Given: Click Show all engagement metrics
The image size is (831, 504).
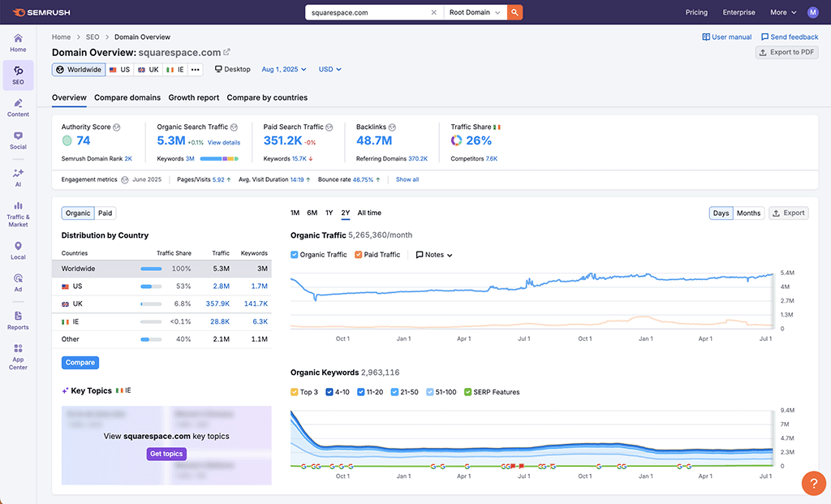Looking at the screenshot, I should pyautogui.click(x=407, y=179).
